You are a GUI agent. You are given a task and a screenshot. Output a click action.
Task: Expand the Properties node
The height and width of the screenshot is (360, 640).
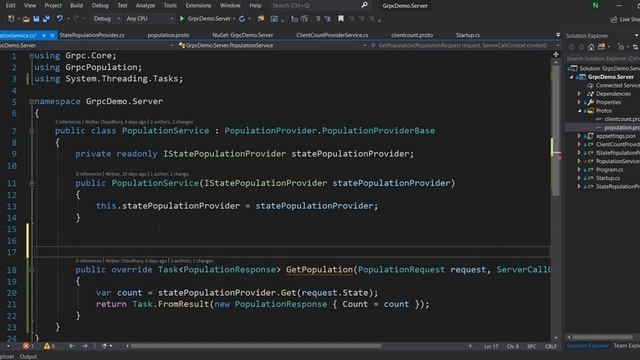click(579, 102)
